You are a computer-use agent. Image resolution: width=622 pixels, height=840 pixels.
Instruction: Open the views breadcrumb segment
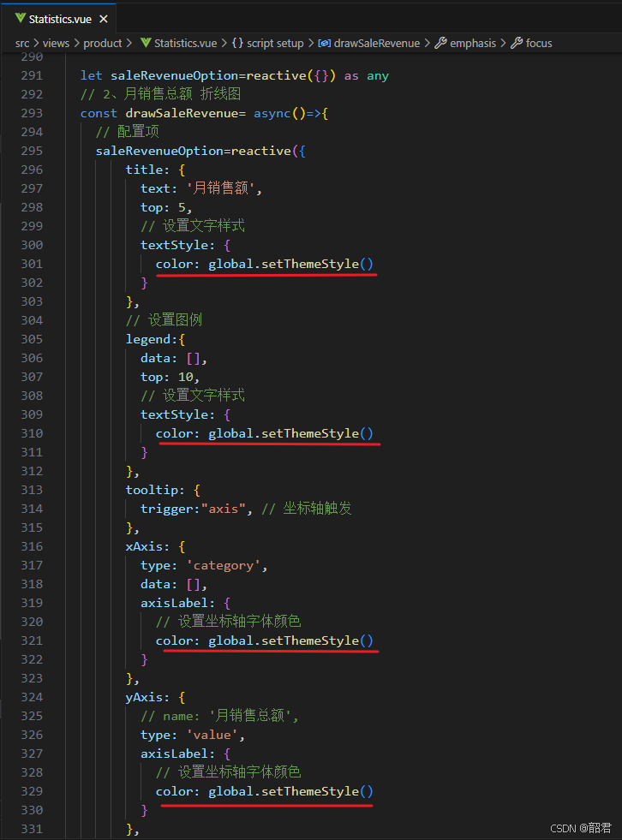point(56,44)
